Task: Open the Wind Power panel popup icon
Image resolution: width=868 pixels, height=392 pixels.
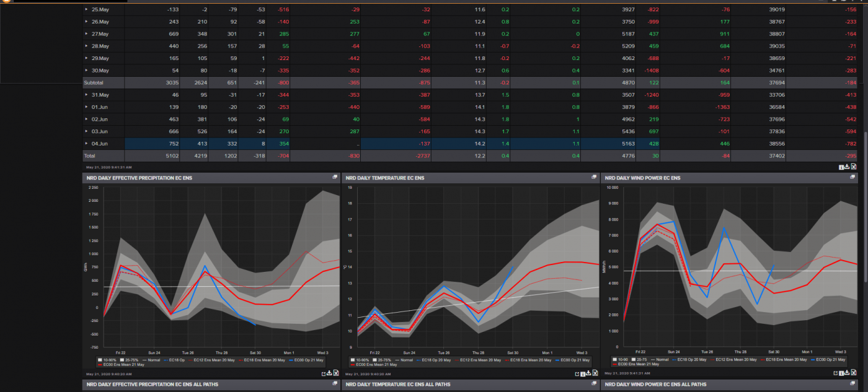Action: pos(852,177)
